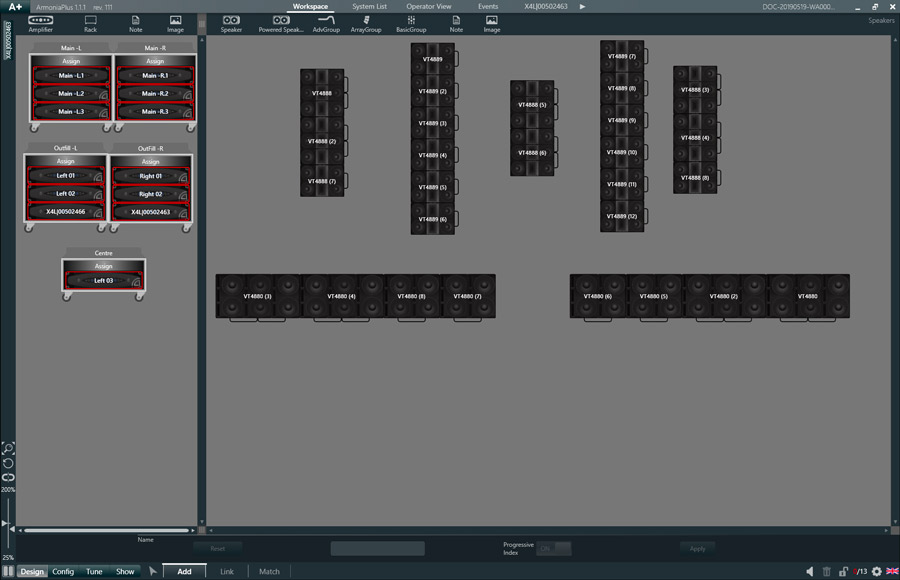Open settings with the gear icon
Image resolution: width=900 pixels, height=580 pixels.
pyautogui.click(x=876, y=571)
